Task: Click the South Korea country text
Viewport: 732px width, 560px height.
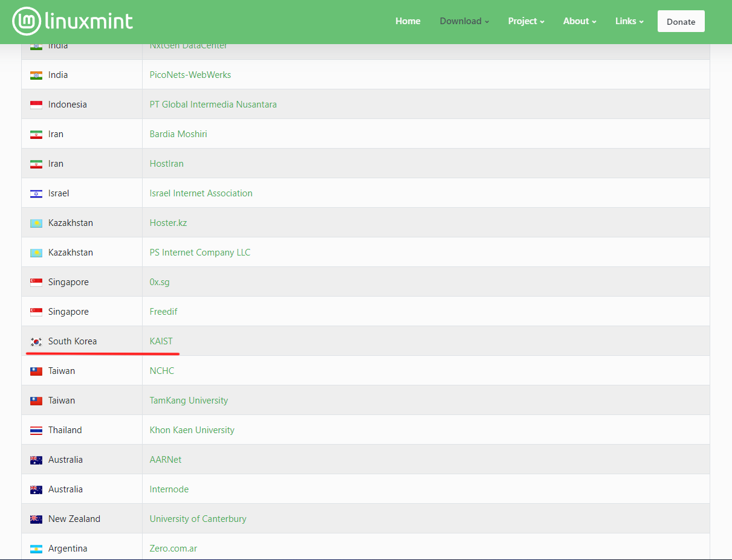Action: [x=73, y=341]
